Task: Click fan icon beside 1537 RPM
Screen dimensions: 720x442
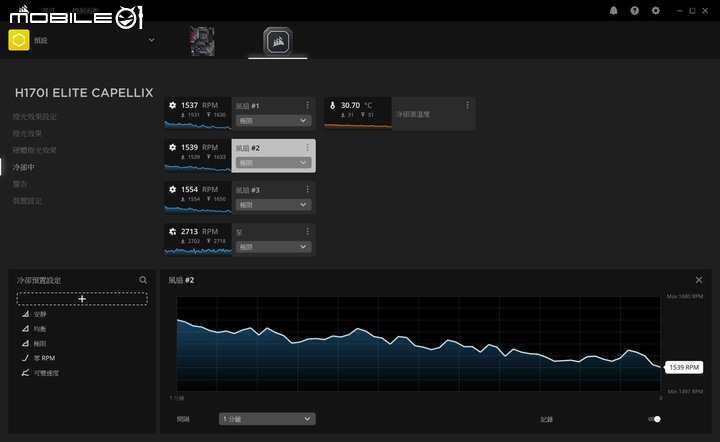Action: [172, 105]
